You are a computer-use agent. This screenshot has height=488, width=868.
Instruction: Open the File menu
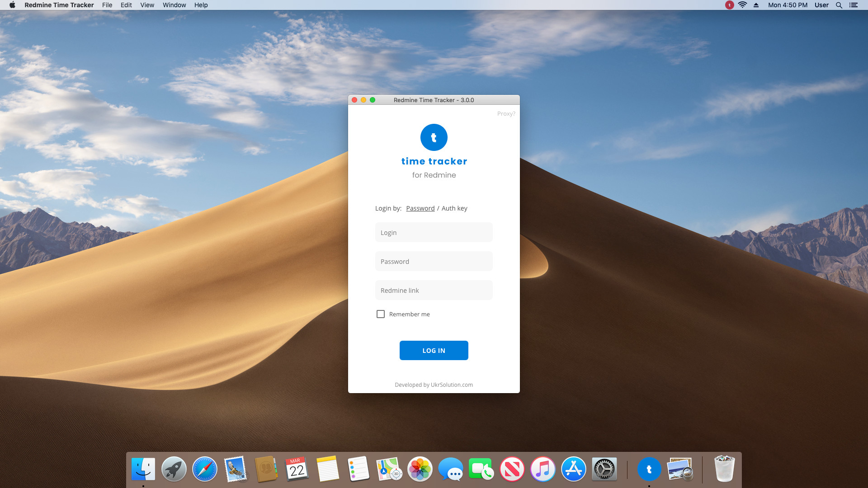107,5
